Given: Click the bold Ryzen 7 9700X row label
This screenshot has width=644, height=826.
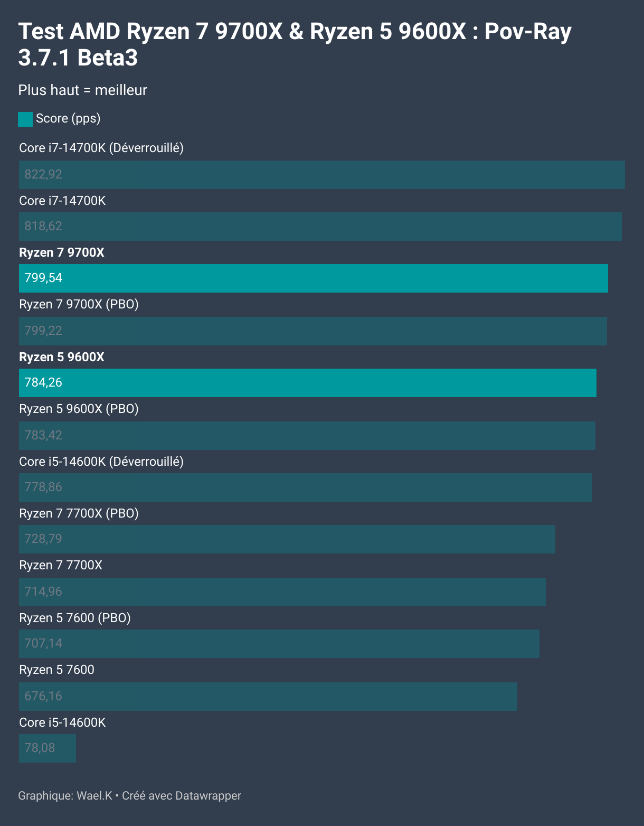Looking at the screenshot, I should (x=62, y=252).
